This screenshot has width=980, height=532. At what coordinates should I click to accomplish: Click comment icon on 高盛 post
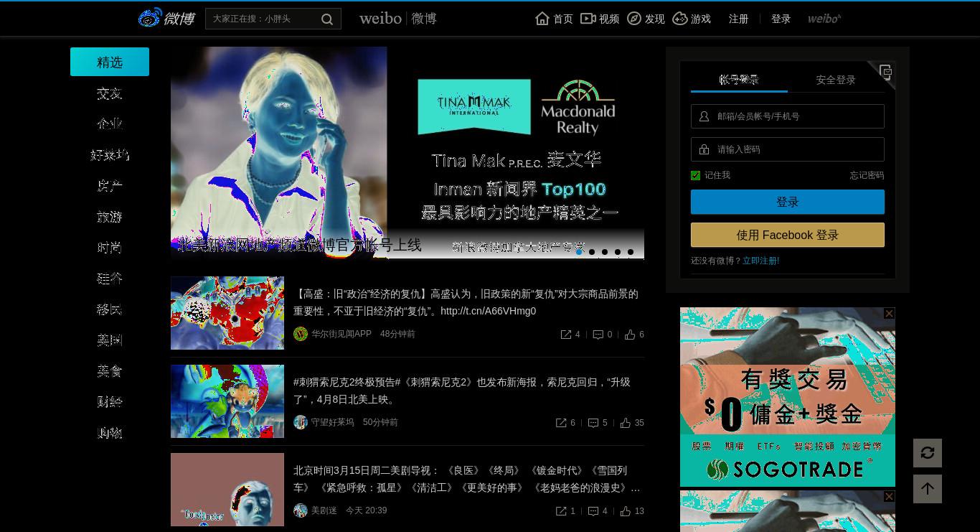pos(598,335)
